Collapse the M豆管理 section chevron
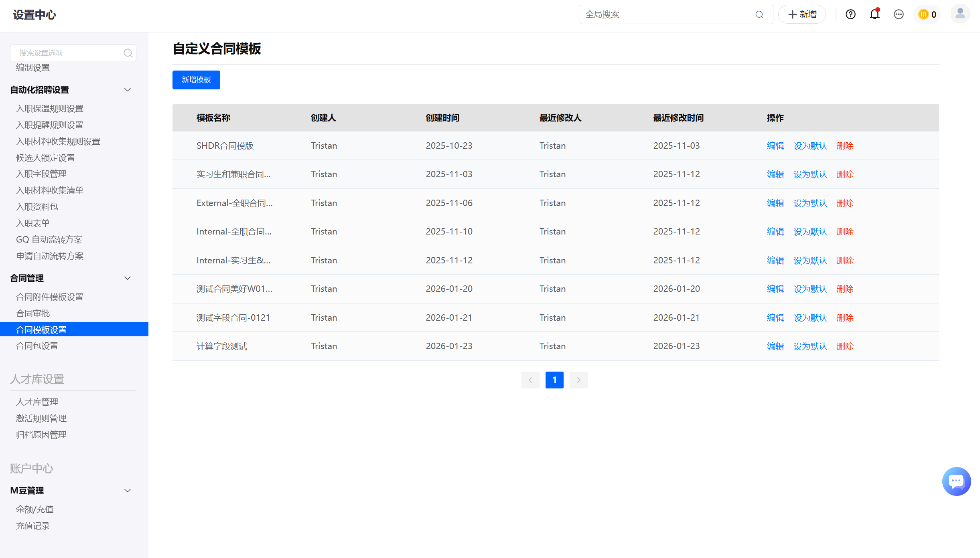 pyautogui.click(x=128, y=491)
